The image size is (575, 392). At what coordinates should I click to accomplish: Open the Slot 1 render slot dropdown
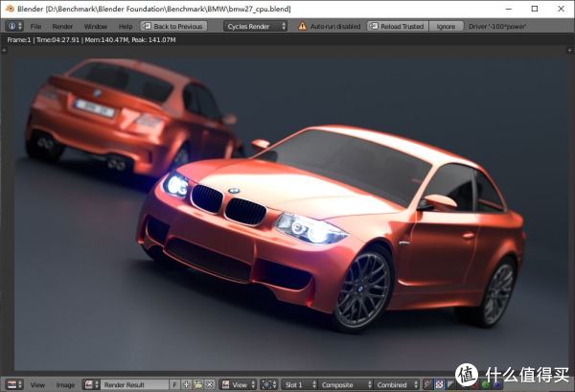tap(299, 384)
